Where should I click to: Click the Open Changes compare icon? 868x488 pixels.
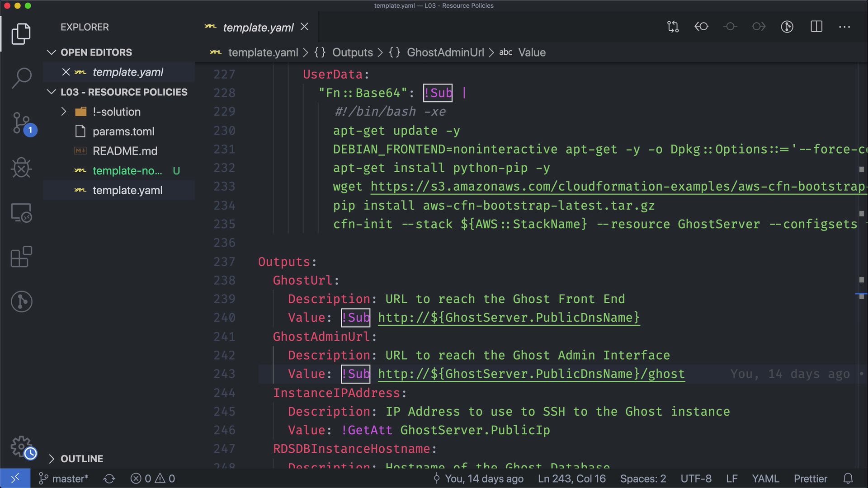coord(673,27)
